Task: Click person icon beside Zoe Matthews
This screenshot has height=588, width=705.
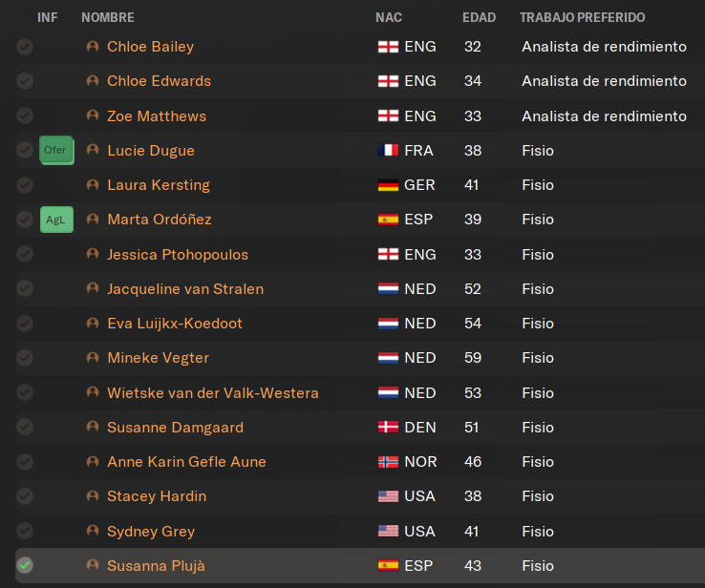Action: (93, 115)
